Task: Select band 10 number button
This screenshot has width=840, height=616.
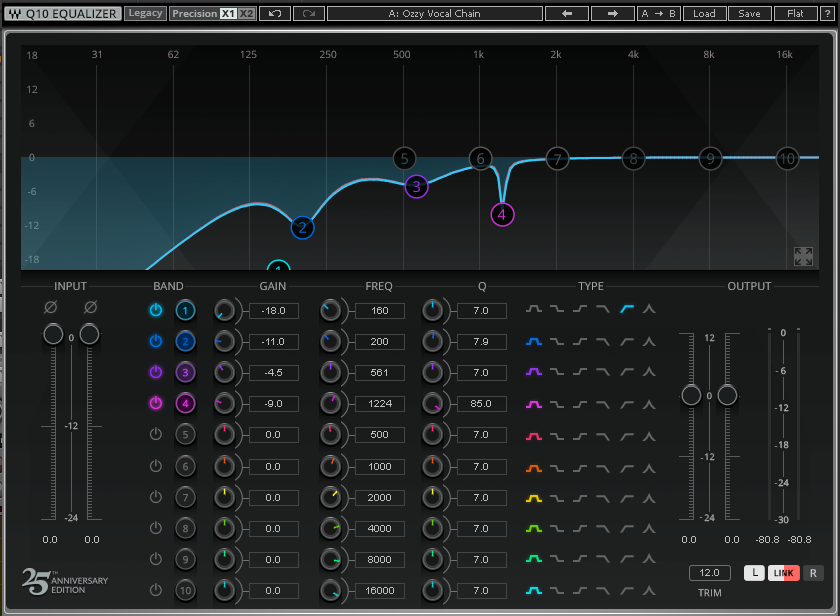Action: (185, 590)
